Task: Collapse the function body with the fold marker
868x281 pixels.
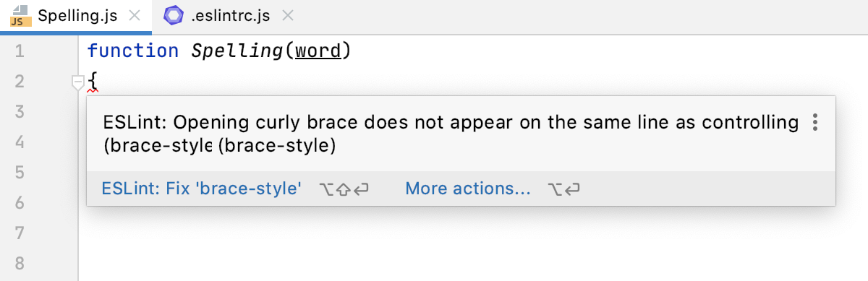Action: pyautogui.click(x=77, y=84)
